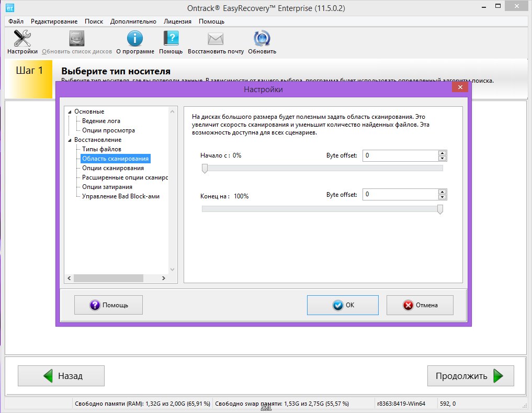This screenshot has width=532, height=413.
Task: Click the О программе info icon
Action: [x=135, y=39]
